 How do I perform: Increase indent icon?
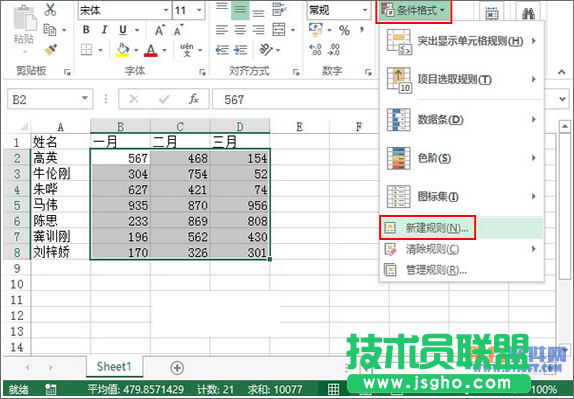240,50
